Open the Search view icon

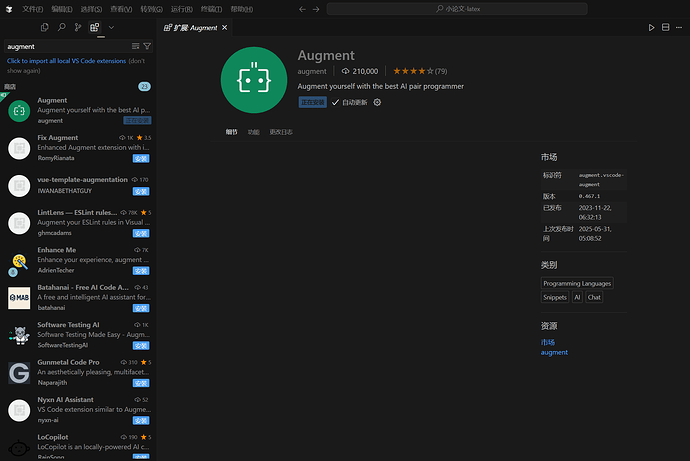click(x=62, y=27)
